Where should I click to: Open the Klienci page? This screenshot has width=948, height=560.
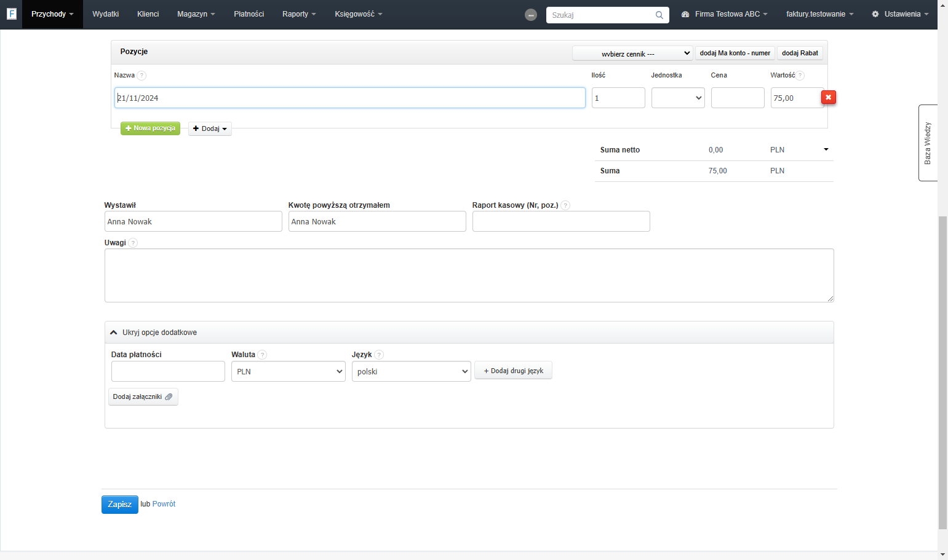click(x=148, y=14)
